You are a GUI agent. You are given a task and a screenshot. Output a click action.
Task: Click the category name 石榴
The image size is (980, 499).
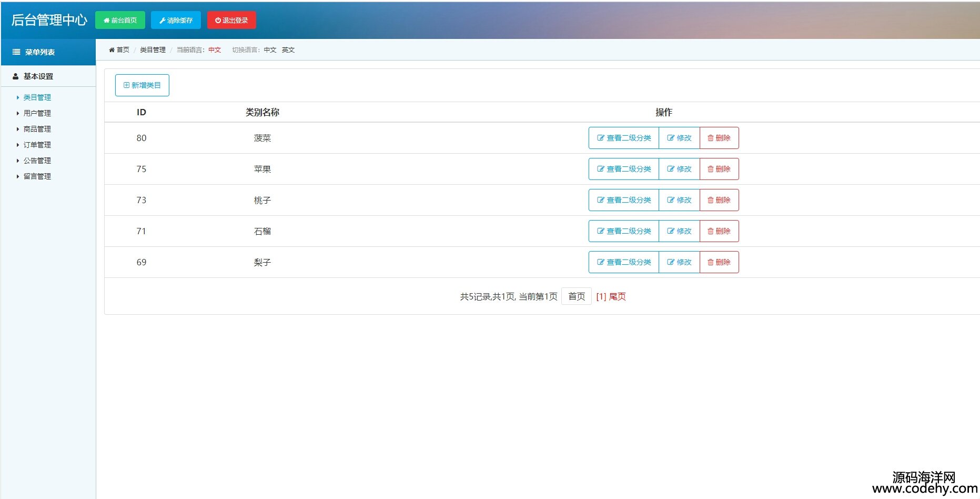click(262, 231)
